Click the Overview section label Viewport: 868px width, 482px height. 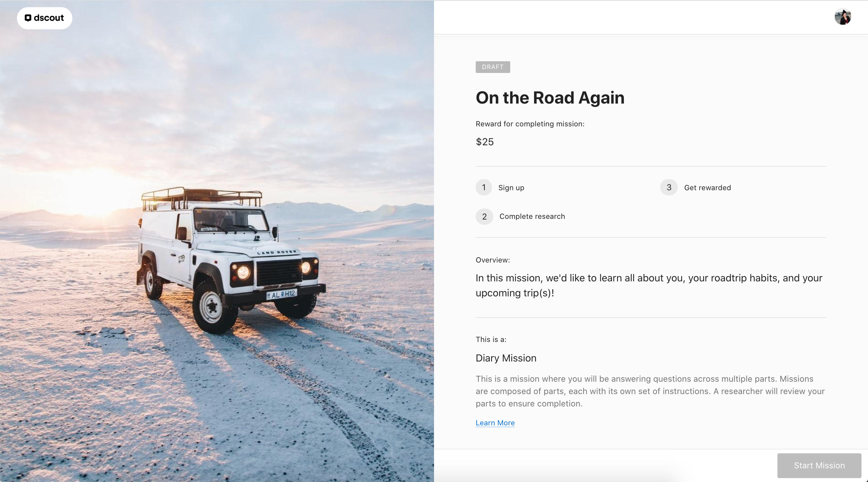[493, 260]
